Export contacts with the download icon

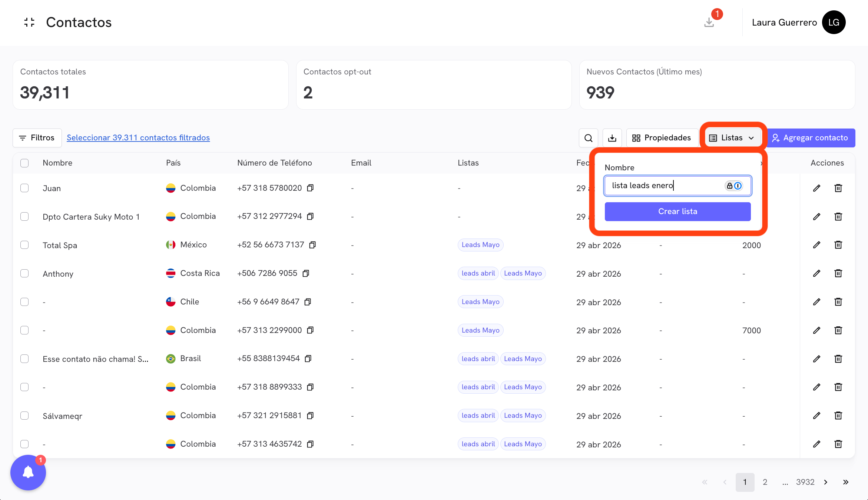(612, 138)
